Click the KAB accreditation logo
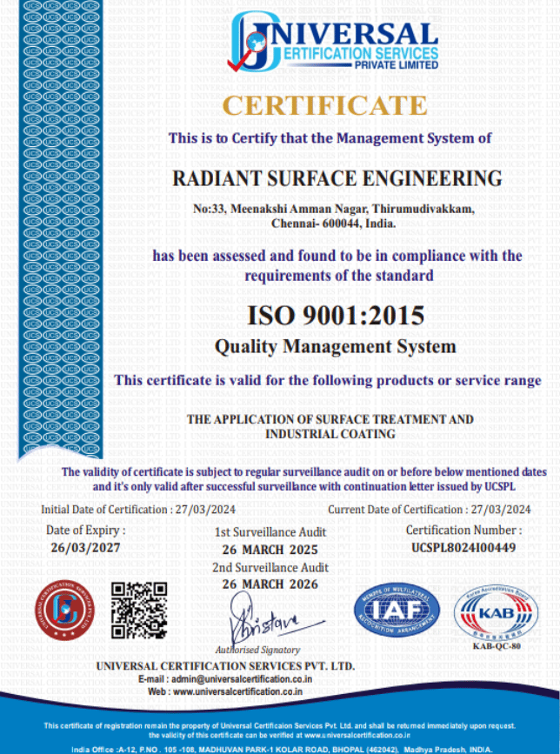This screenshot has width=560, height=754. point(496,611)
